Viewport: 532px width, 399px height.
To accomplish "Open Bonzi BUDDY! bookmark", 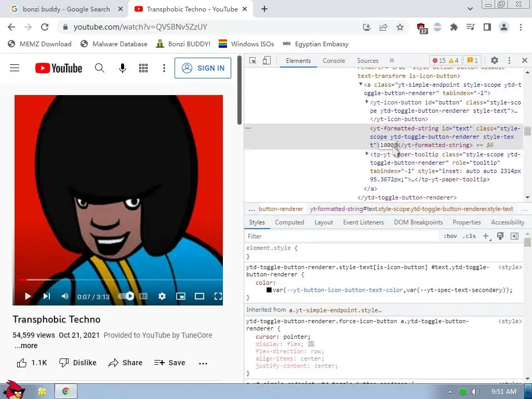I will [183, 44].
